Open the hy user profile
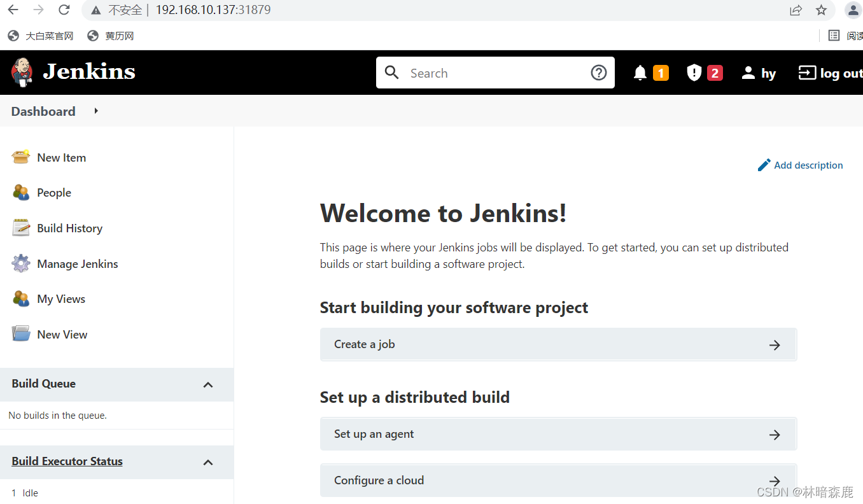Image resolution: width=863 pixels, height=504 pixels. pyautogui.click(x=759, y=73)
